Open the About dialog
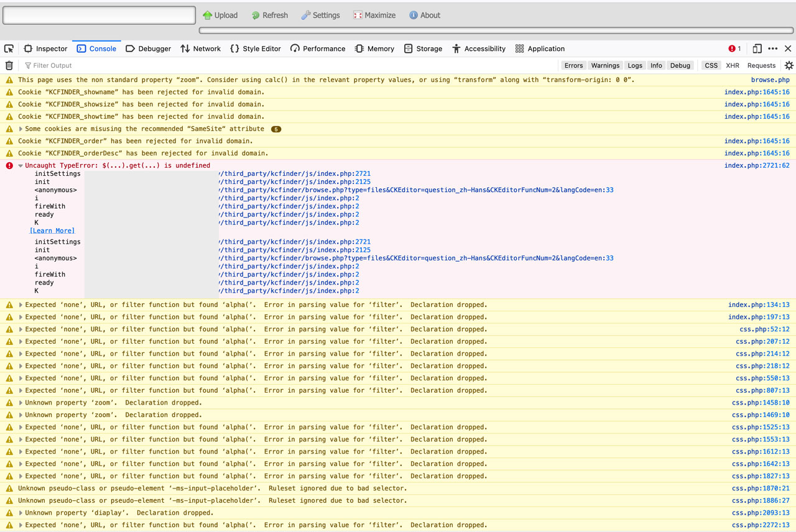 (425, 15)
